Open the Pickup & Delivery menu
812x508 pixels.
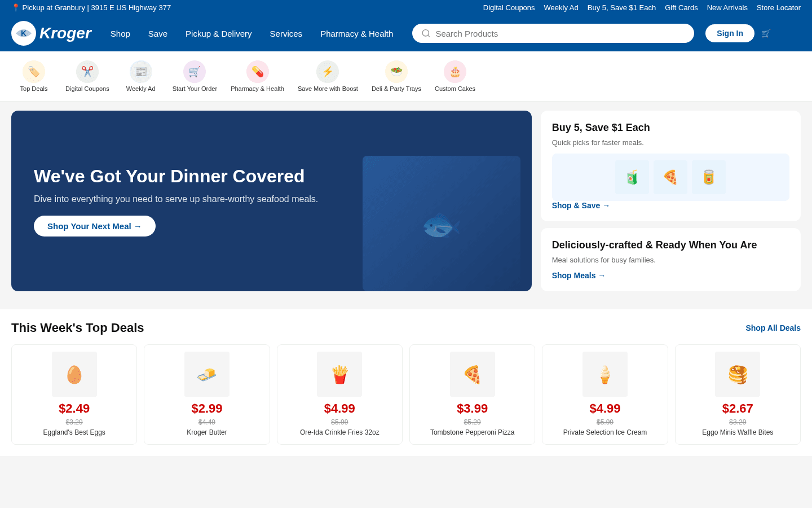[218, 34]
